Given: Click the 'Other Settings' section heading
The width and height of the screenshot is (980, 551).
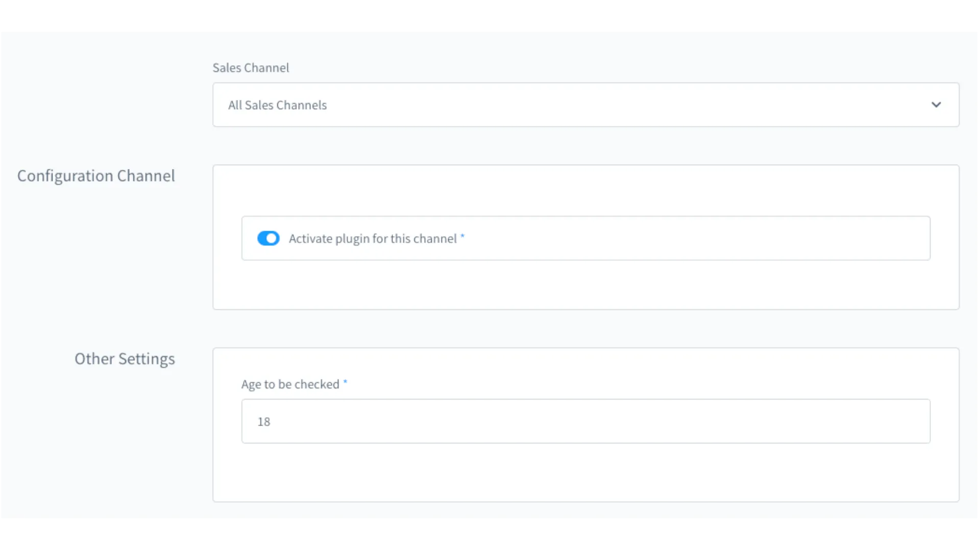Looking at the screenshot, I should point(125,359).
